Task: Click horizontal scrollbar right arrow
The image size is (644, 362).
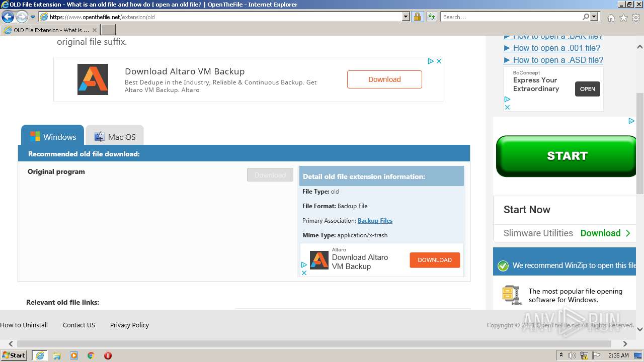Action: click(625, 344)
